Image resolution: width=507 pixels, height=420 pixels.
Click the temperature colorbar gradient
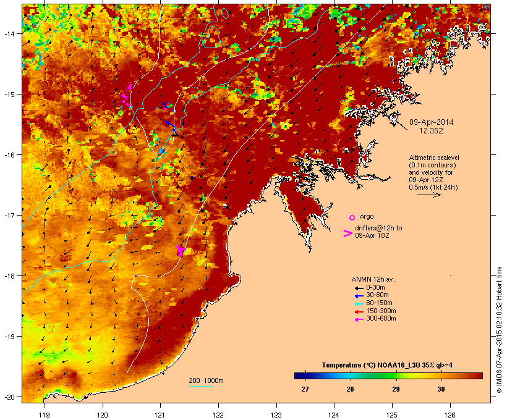coord(388,376)
